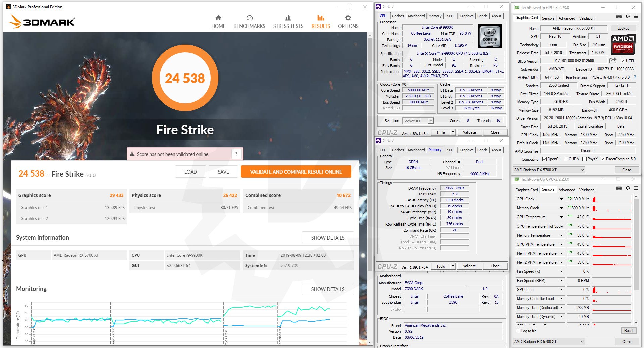
Task: Click the share icon next to BIOS Version
Action: coord(612,61)
